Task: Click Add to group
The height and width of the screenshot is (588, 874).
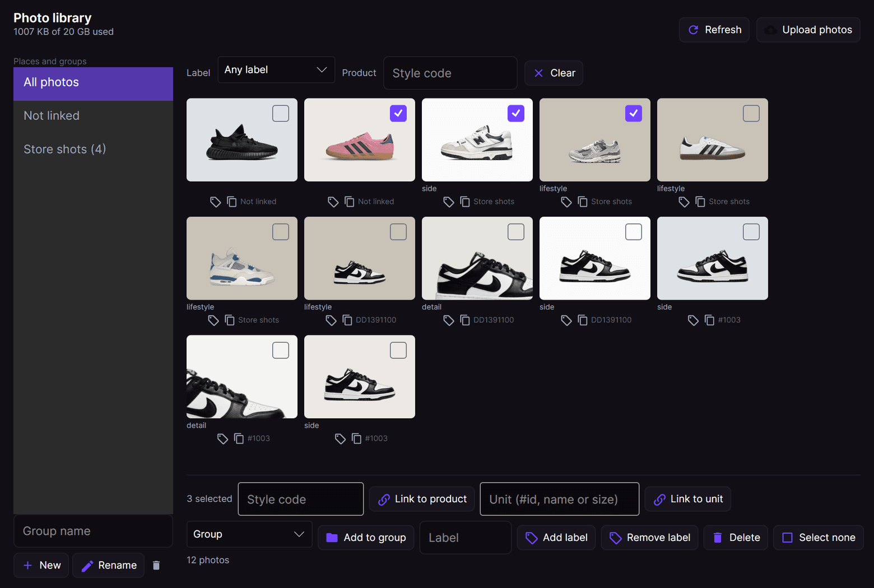Action: click(x=366, y=538)
